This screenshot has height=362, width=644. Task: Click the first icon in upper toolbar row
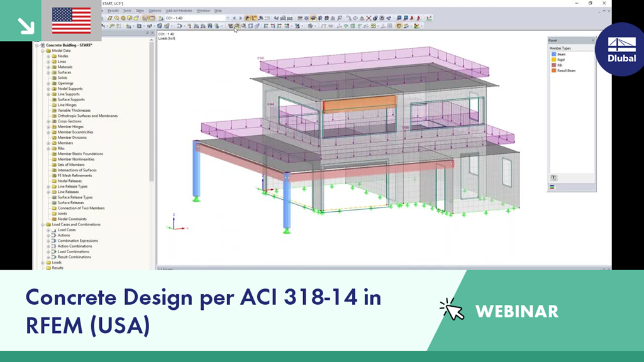tap(109, 18)
